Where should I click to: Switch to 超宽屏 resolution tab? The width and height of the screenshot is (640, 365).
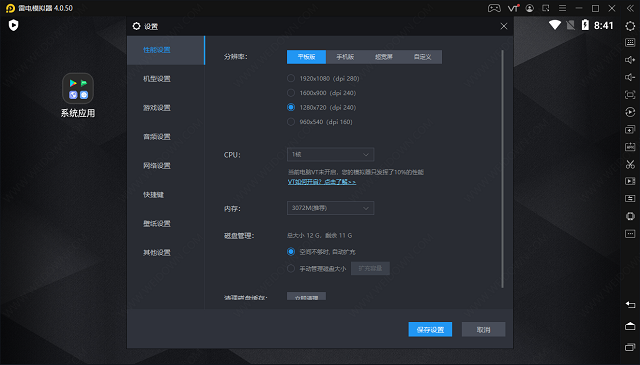click(384, 57)
